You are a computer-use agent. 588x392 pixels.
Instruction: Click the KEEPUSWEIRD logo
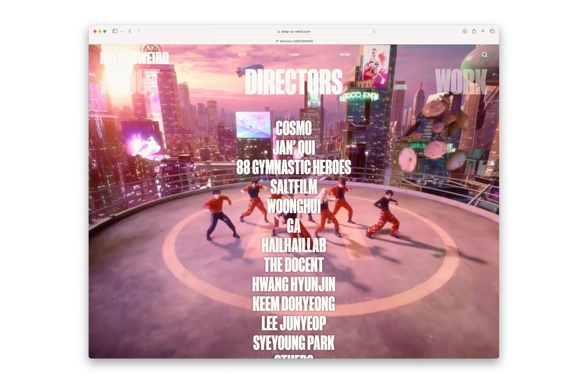tap(134, 58)
